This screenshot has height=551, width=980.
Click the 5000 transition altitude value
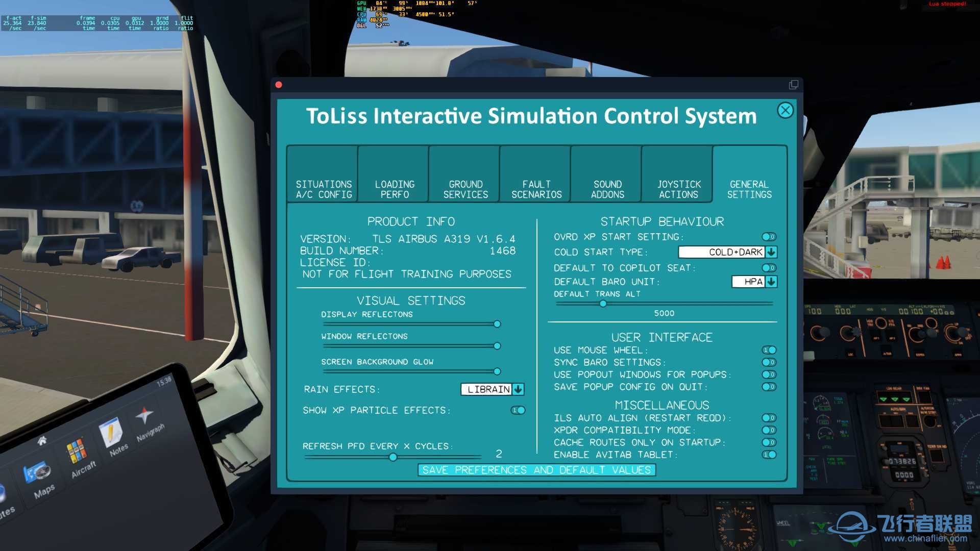click(x=664, y=313)
